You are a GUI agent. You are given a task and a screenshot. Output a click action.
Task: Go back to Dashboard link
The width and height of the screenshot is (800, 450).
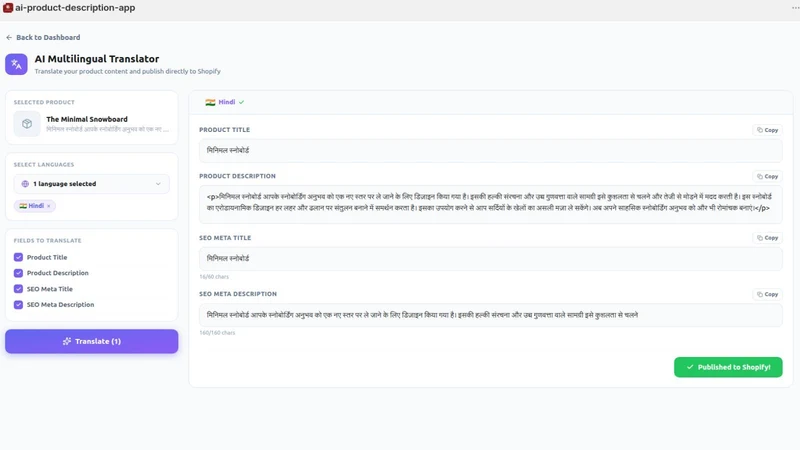(x=43, y=37)
